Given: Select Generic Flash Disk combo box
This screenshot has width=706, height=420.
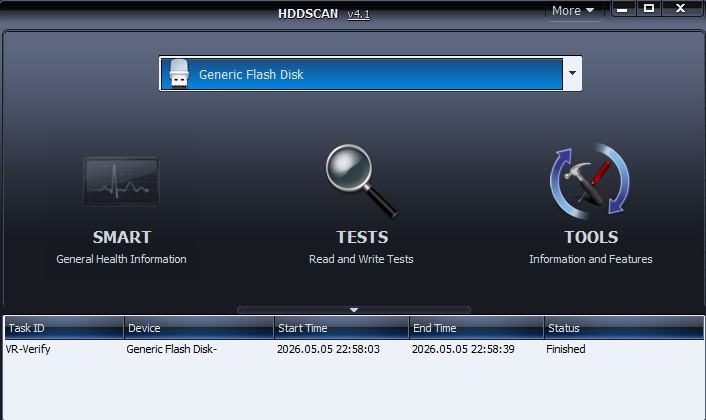Looking at the screenshot, I should pyautogui.click(x=370, y=73).
